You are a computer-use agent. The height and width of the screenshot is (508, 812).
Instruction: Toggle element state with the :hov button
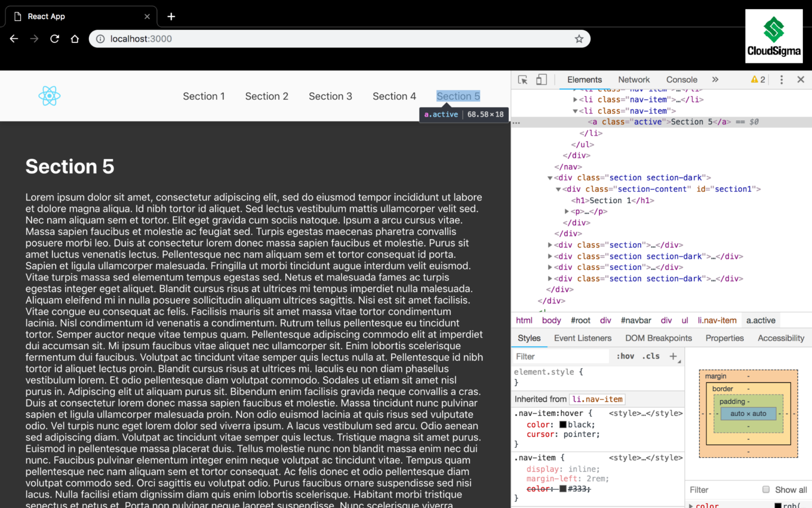(x=625, y=356)
